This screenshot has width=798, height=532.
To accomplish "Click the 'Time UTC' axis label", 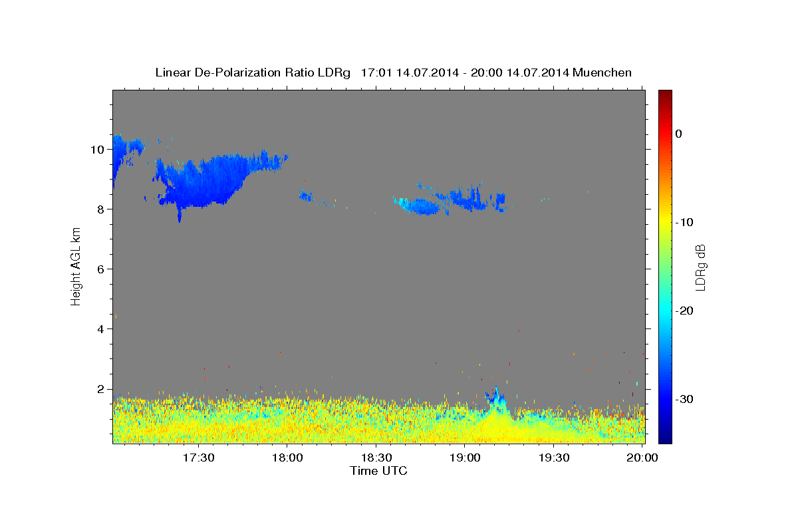I will 378,471.
